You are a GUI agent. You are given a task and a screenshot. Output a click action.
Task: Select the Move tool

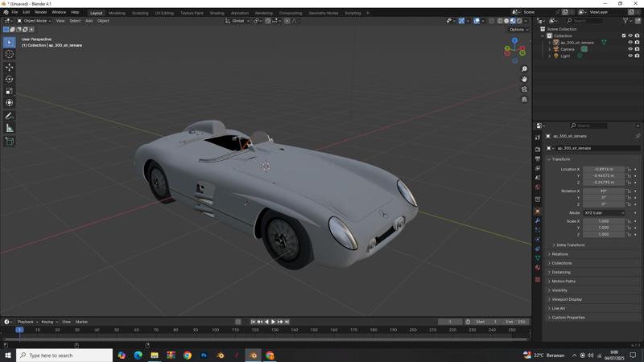pos(10,68)
